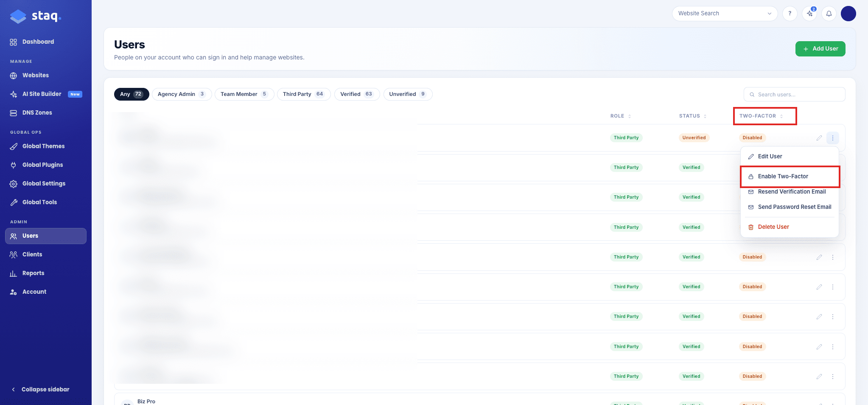Image resolution: width=868 pixels, height=405 pixels.
Task: Choose Edit User from menu
Action: point(790,156)
